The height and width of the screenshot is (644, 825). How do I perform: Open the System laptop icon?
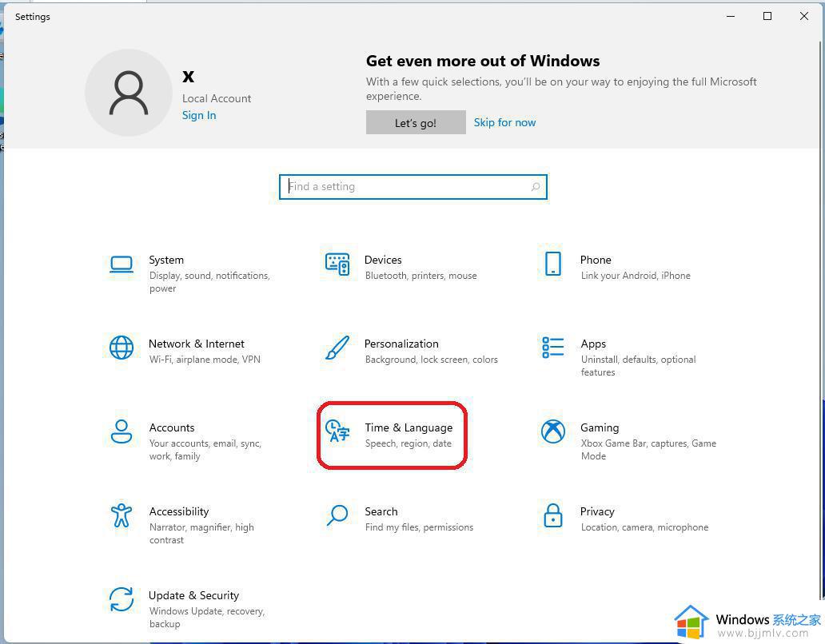pos(121,264)
